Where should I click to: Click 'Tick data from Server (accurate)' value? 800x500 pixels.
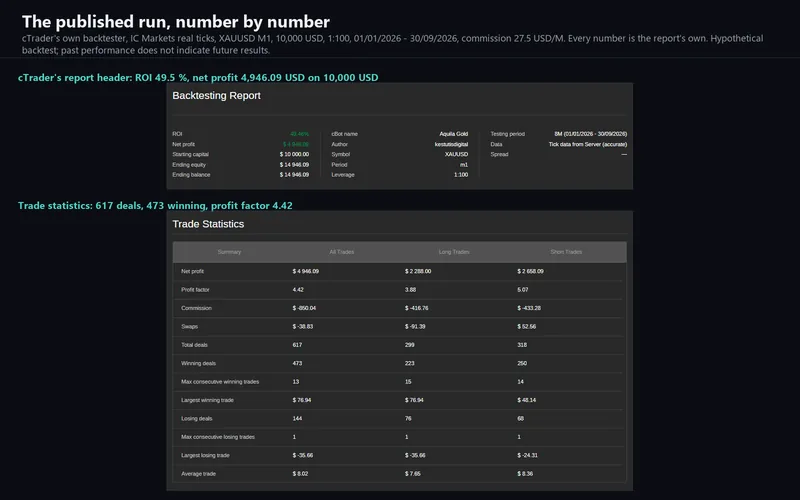click(588, 144)
